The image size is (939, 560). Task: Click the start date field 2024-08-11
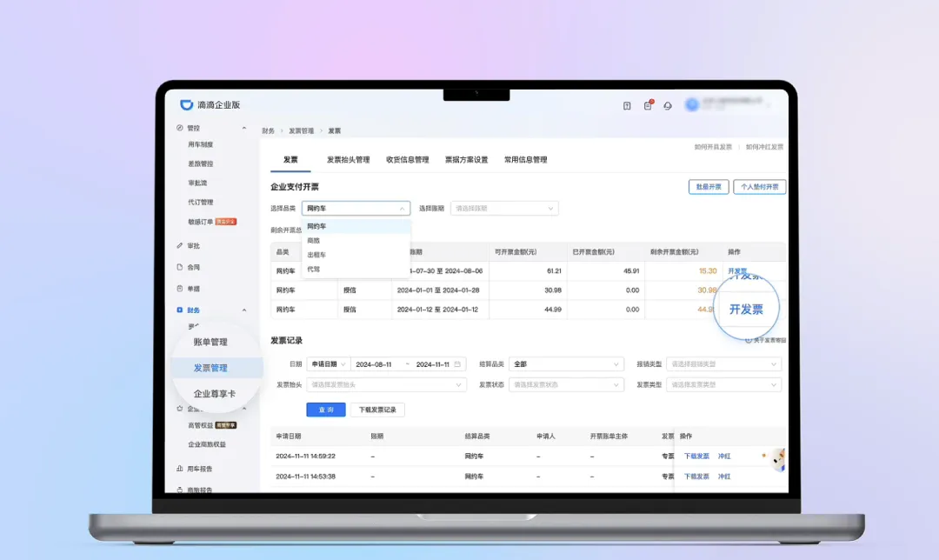click(374, 364)
